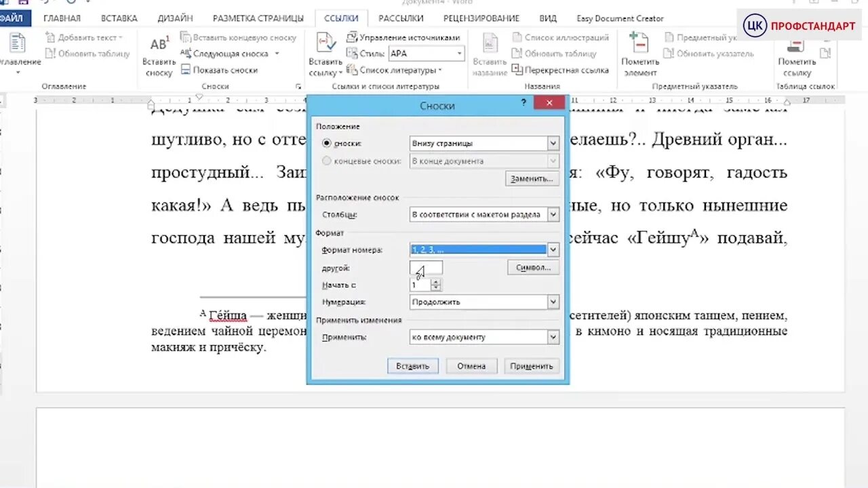Click Обновить таблицу in the Оглавление group
The height and width of the screenshot is (488, 868).
coord(87,54)
